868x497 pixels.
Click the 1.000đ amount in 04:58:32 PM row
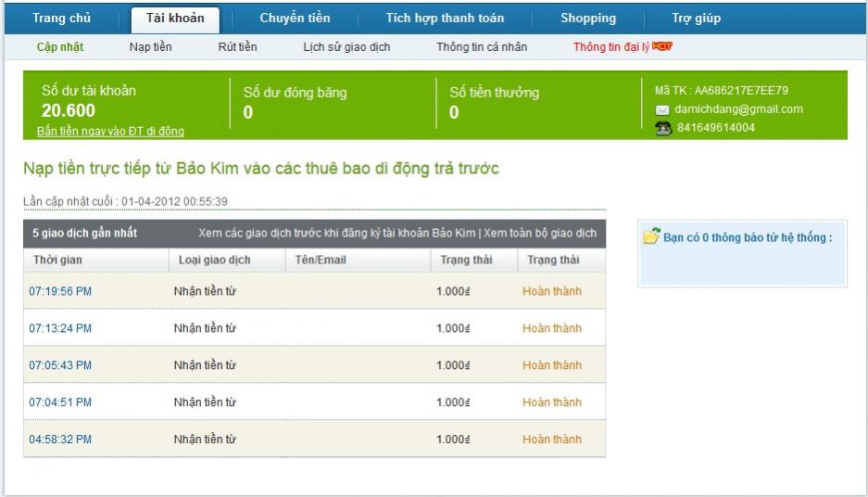click(x=453, y=440)
